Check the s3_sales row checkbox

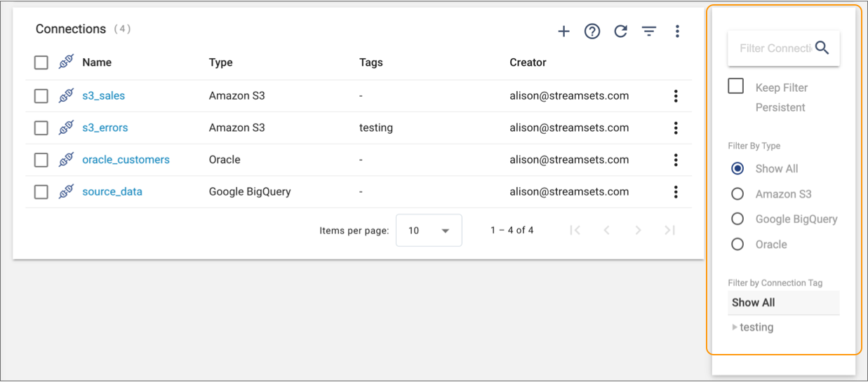[41, 96]
